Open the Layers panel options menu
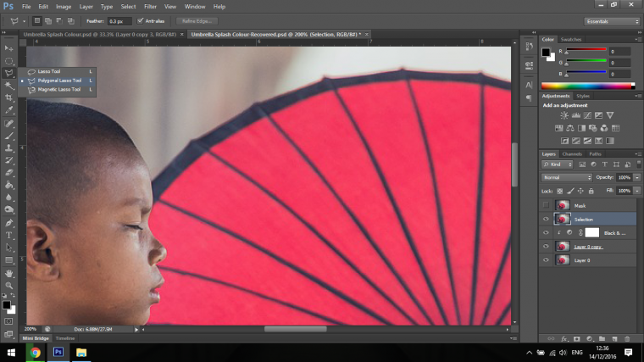 tap(638, 154)
